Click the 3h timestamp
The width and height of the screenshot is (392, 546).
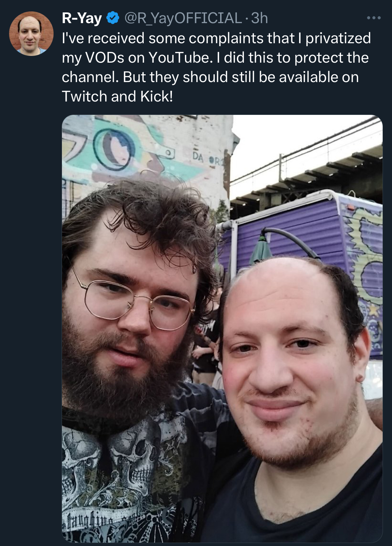tap(260, 18)
